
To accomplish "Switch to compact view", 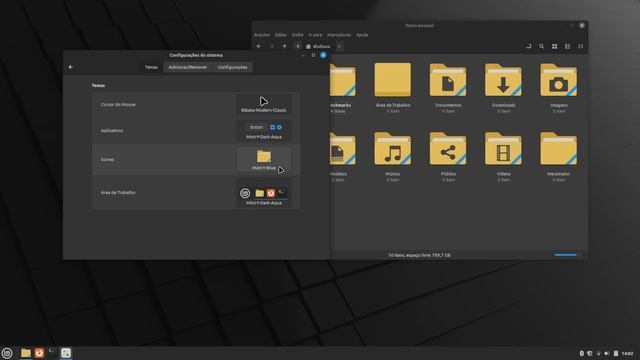I will 581,47.
